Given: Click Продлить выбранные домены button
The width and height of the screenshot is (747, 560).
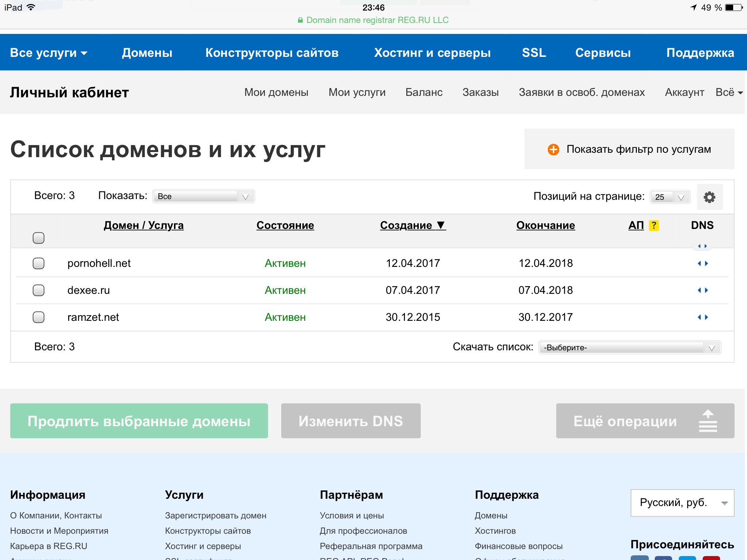Looking at the screenshot, I should click(x=139, y=421).
